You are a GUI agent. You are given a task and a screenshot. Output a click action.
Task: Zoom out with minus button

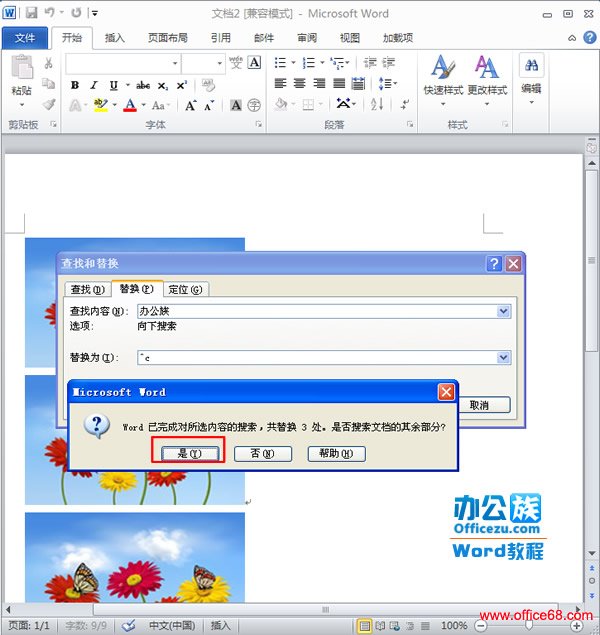click(481, 626)
